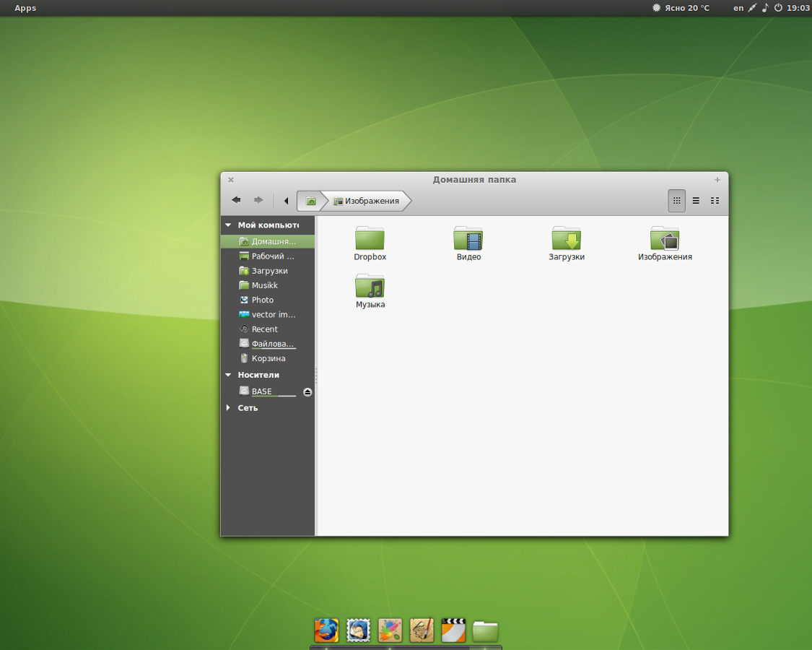Viewport: 812px width, 650px height.
Task: Launch Firefox from the dock
Action: (327, 630)
